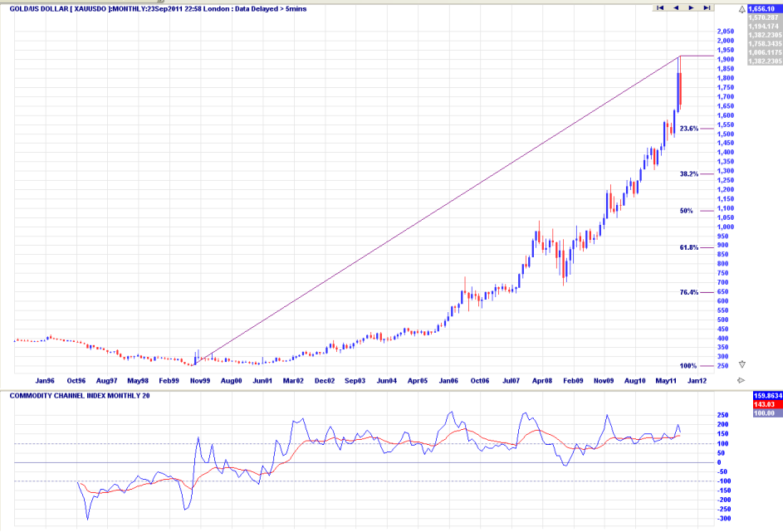Image resolution: width=783 pixels, height=532 pixels.
Task: Click the time axis right arrow
Action: 741,380
